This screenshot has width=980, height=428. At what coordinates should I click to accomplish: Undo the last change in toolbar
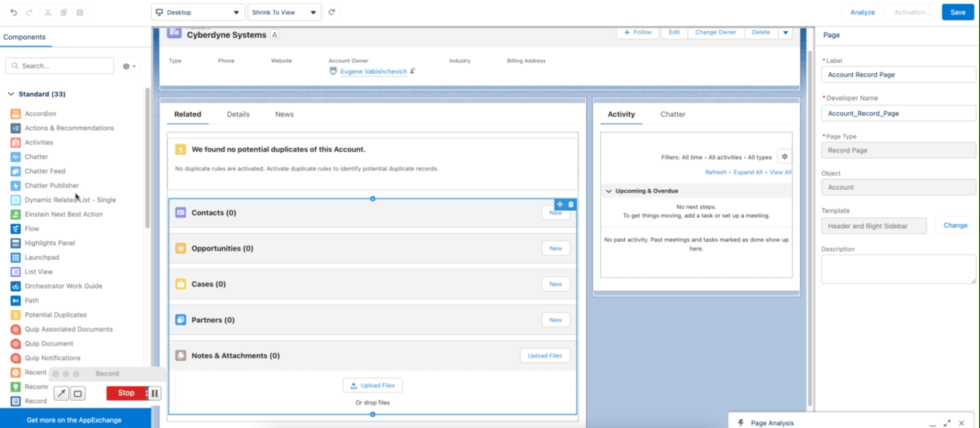(13, 12)
